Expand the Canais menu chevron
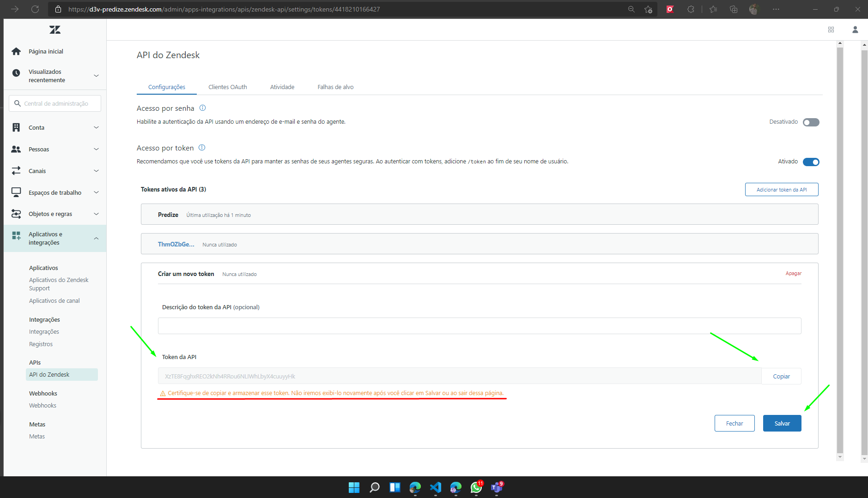 [x=96, y=171]
